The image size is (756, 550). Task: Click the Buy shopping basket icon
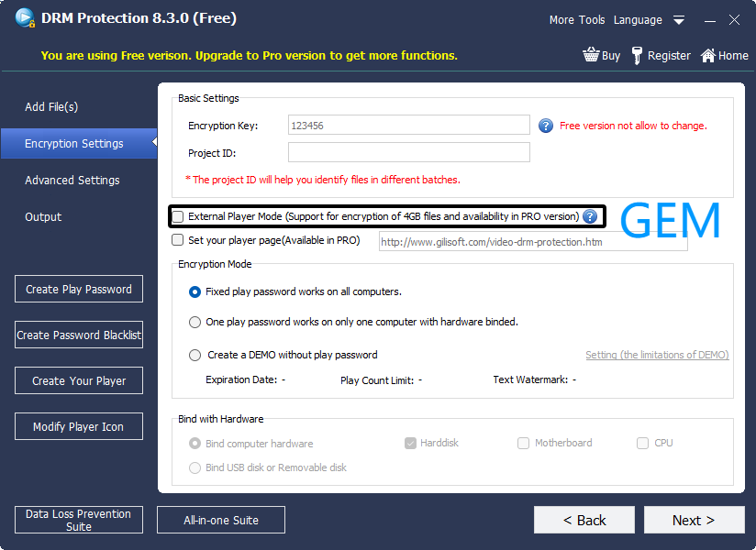[x=591, y=55]
